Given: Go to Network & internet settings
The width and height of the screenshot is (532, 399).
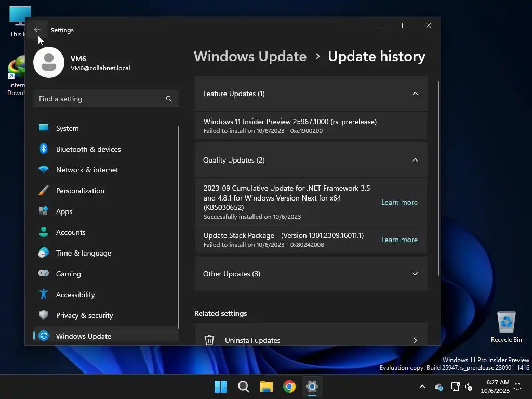Looking at the screenshot, I should pos(106,170).
